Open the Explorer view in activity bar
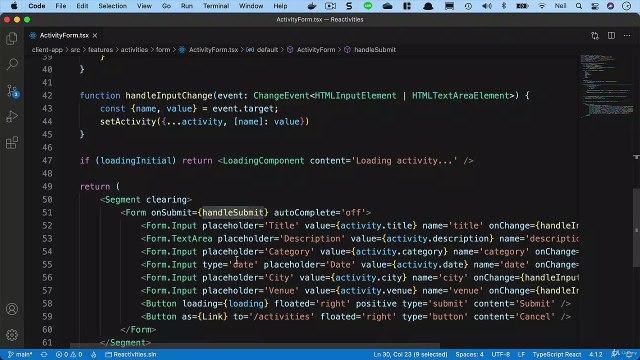640x360 pixels. click(12, 38)
